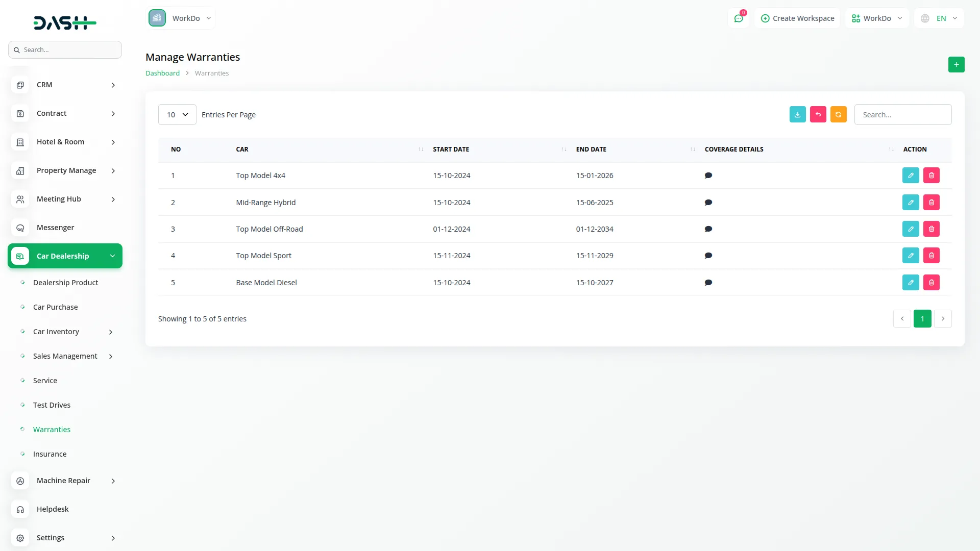Edit the Top Model 4x4 warranty
Screen dimensions: 980x551
(x=910, y=176)
